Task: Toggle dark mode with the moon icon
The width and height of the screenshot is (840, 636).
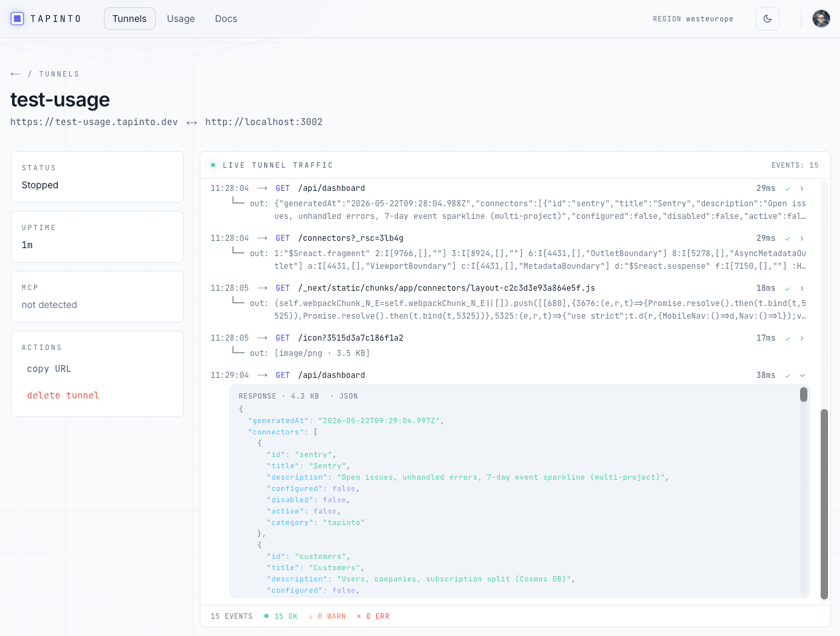Action: [x=767, y=19]
